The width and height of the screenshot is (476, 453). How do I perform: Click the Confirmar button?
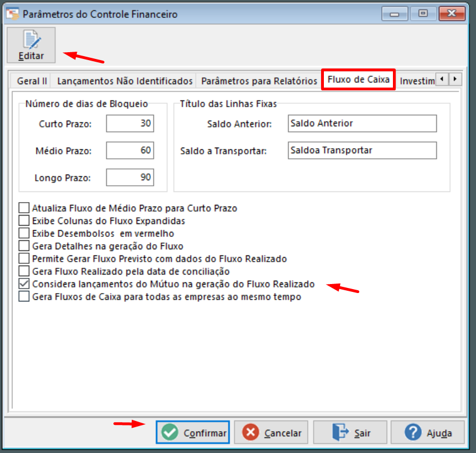[x=193, y=432]
